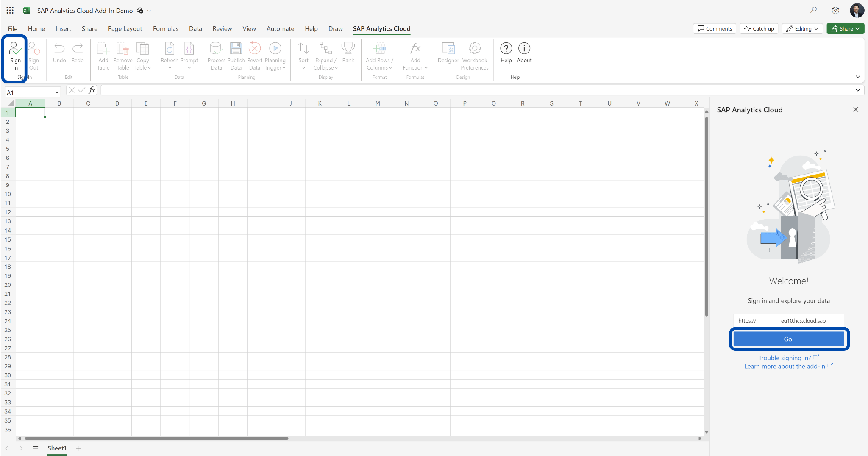The image size is (868, 456).
Task: Switch to the Formulas ribbon tab
Action: [166, 28]
